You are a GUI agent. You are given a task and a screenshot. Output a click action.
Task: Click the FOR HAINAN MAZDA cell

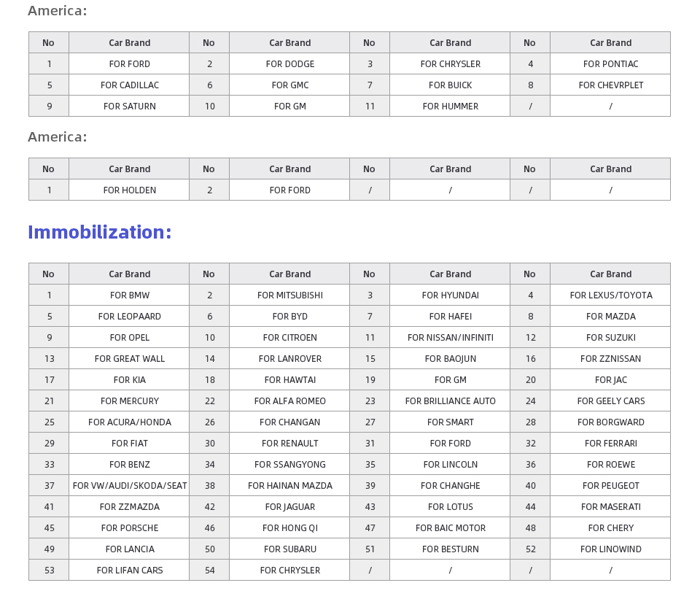click(289, 485)
